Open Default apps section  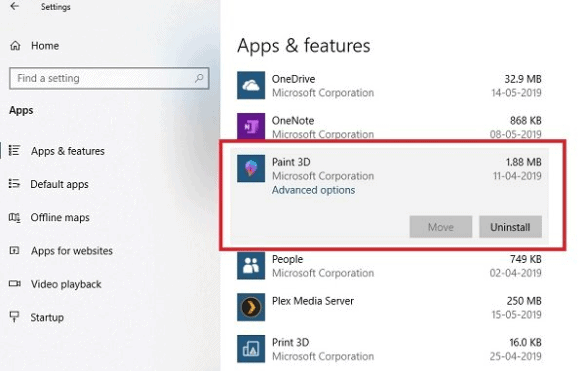[x=59, y=184]
